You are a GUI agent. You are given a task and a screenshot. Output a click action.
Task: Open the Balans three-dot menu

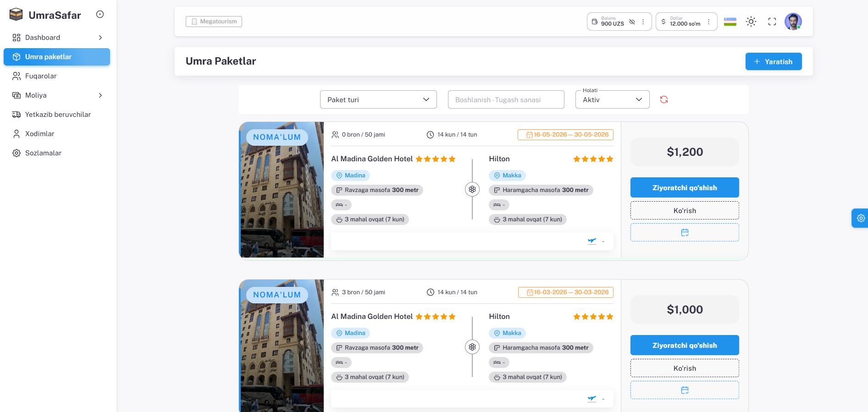(x=643, y=22)
